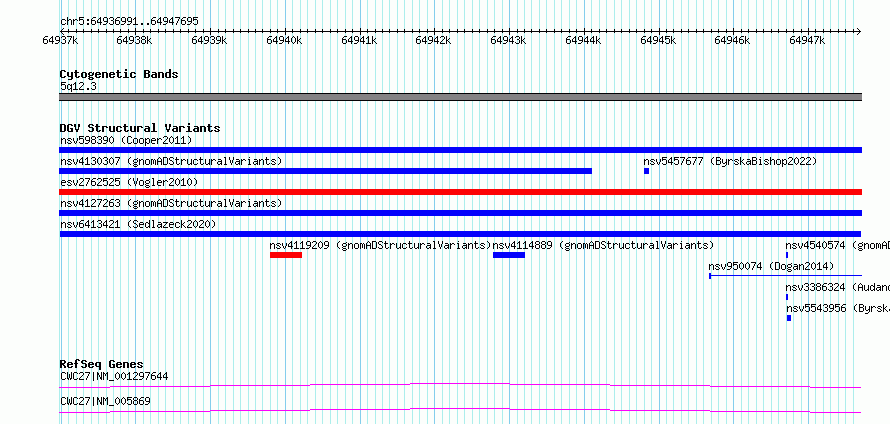Click the small nsv5457677 blue variant marker
Screen dimensions: 890x424
coord(646,171)
